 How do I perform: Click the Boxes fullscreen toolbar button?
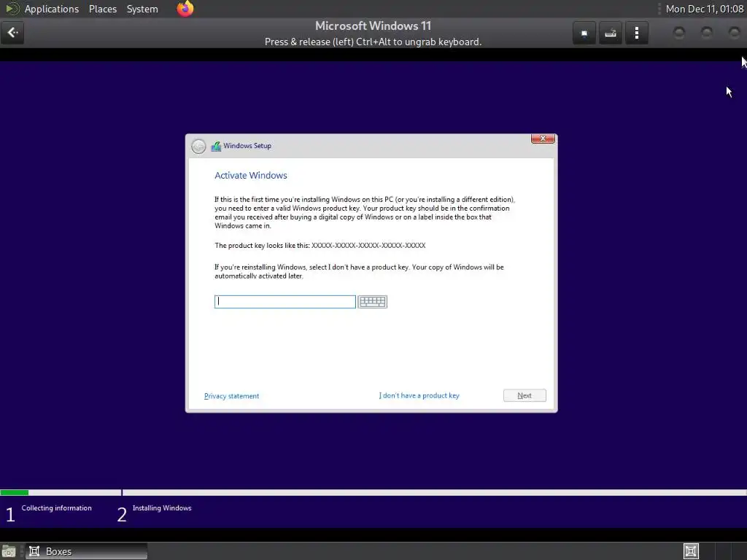584,34
